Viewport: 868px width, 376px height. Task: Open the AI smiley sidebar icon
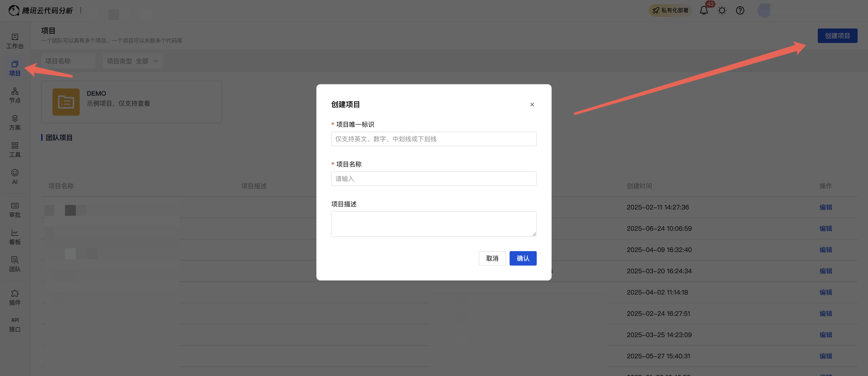15,176
